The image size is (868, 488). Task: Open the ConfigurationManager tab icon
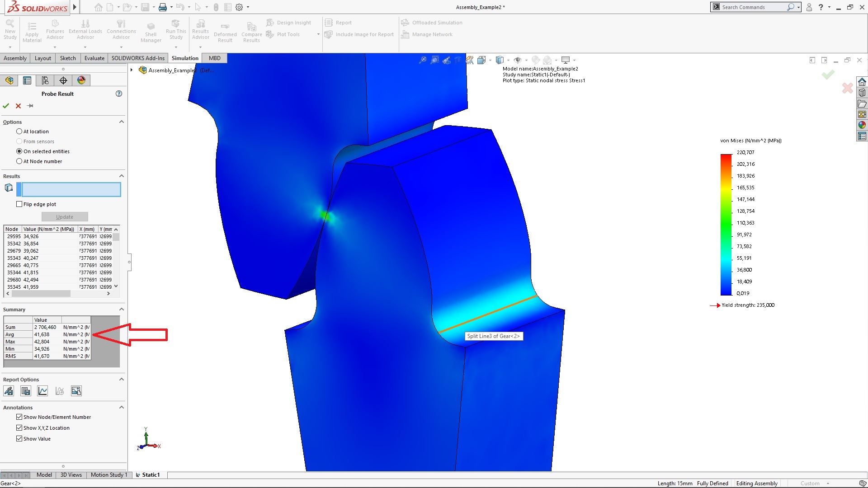45,80
